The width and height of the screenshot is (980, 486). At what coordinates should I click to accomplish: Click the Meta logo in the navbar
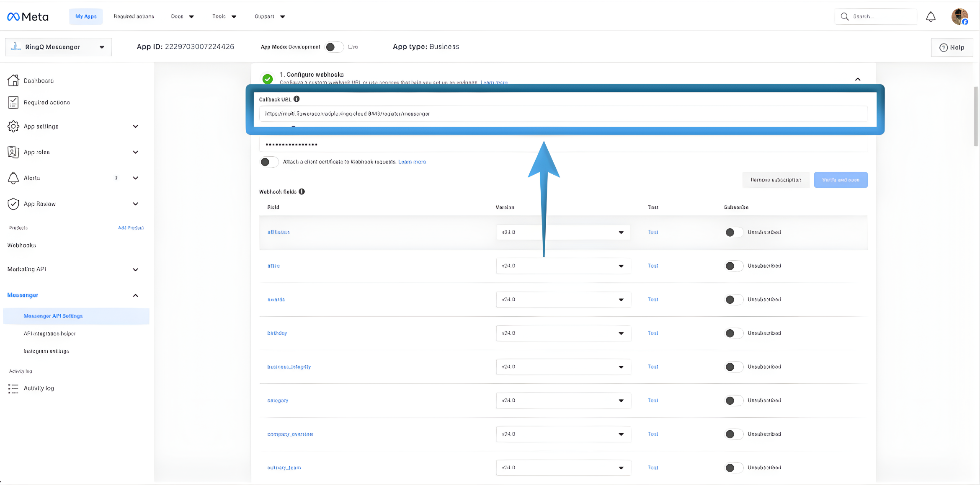point(27,16)
